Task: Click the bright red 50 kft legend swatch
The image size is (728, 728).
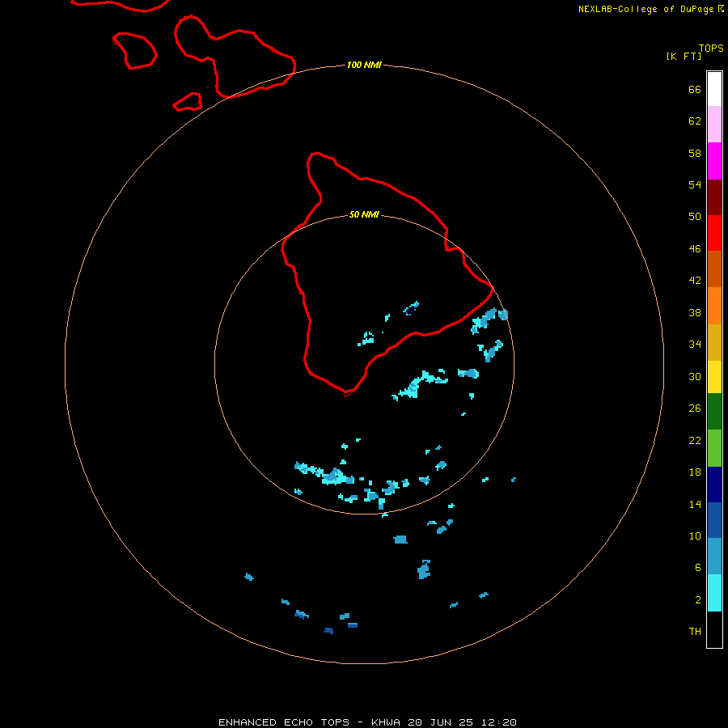Action: coord(714,233)
